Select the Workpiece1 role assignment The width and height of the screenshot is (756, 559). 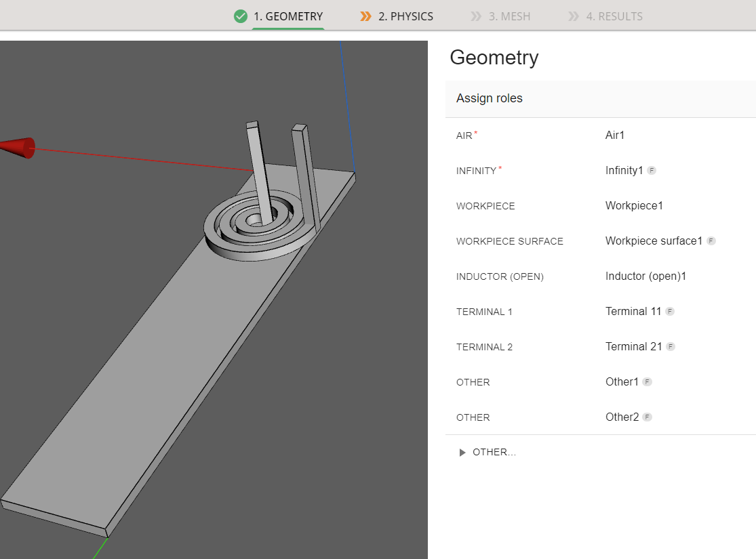pos(634,205)
